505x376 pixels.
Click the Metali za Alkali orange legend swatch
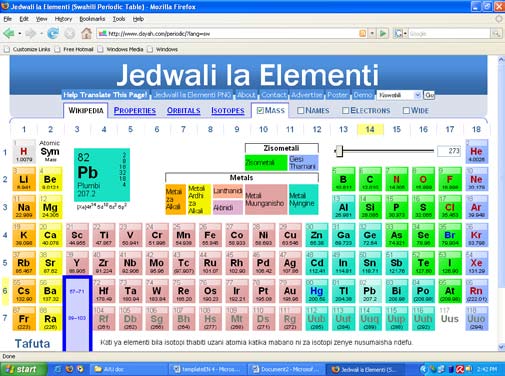(175, 199)
